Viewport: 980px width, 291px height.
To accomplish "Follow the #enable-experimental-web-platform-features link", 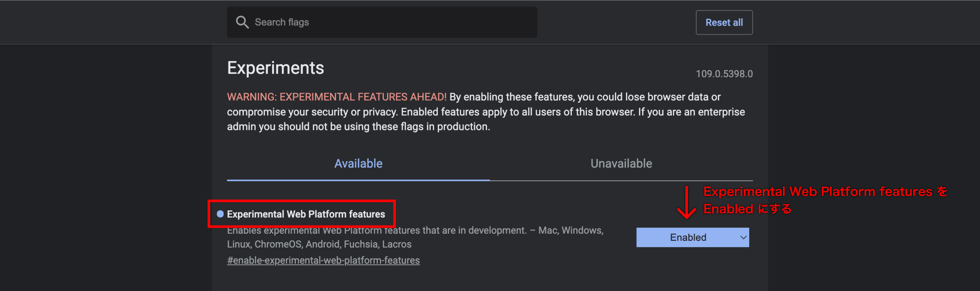I will click(323, 260).
